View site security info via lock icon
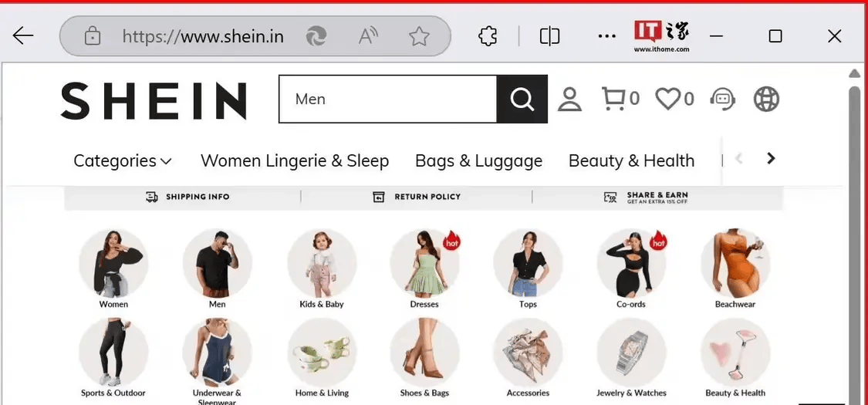The image size is (868, 405). pyautogui.click(x=92, y=36)
